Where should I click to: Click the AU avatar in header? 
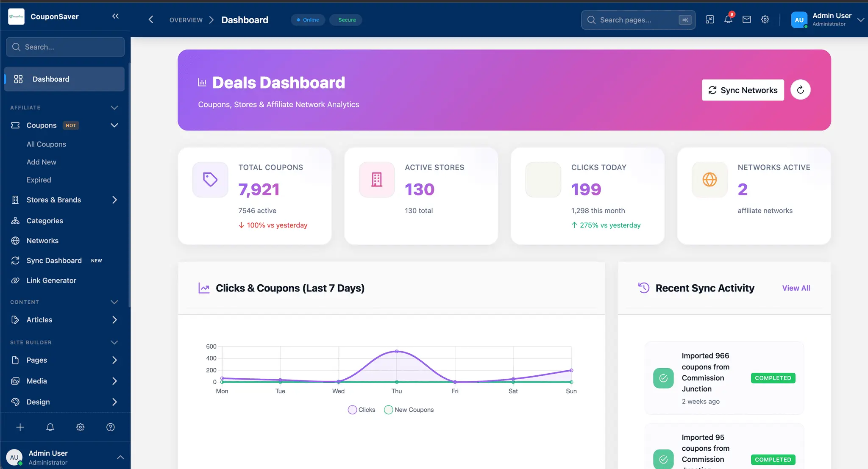click(x=799, y=20)
